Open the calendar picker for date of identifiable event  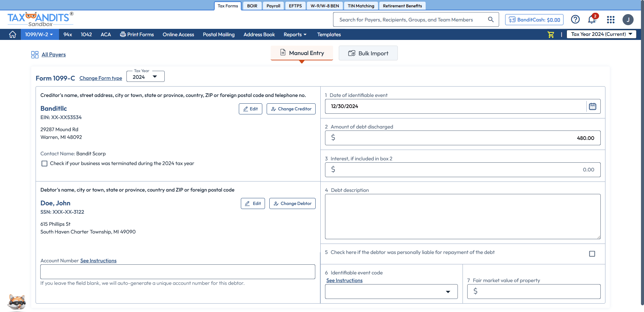pos(593,106)
